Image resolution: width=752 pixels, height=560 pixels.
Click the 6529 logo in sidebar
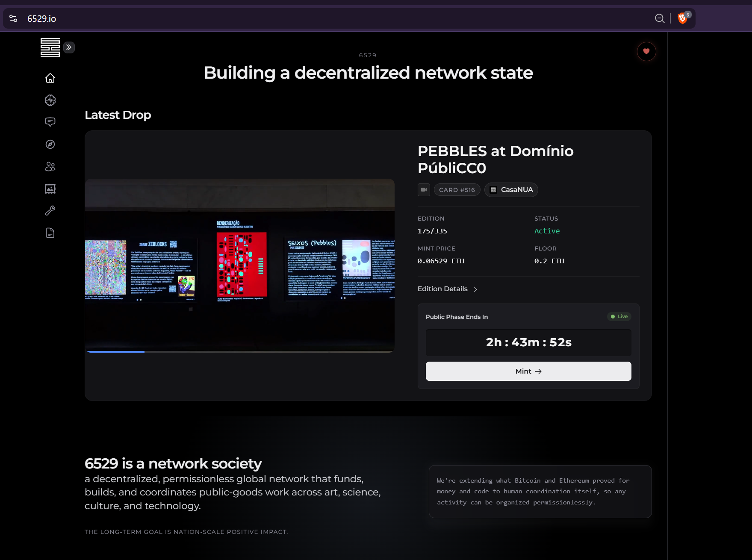click(x=50, y=47)
